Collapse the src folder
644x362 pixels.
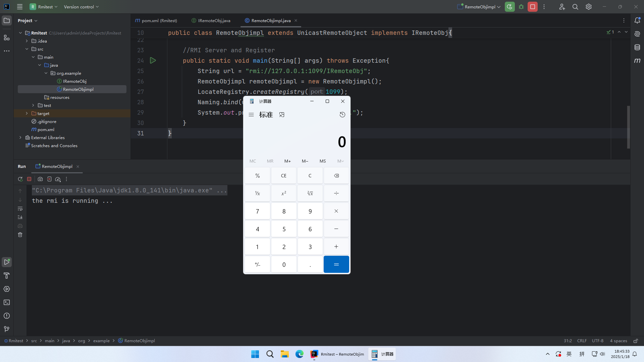pos(27,49)
